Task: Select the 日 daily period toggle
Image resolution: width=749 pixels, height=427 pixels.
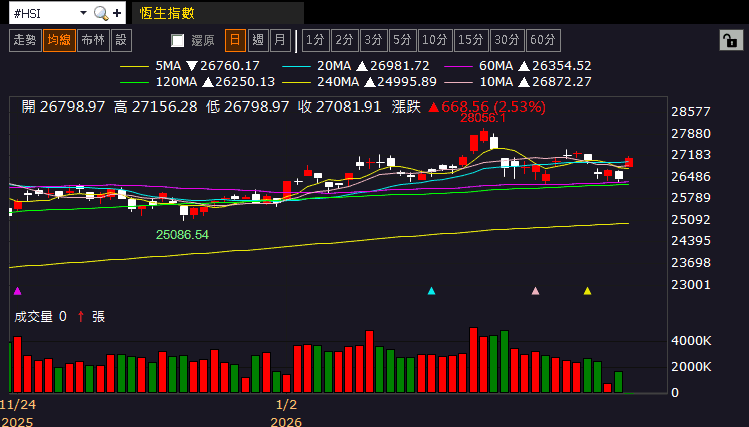Action: pos(235,40)
